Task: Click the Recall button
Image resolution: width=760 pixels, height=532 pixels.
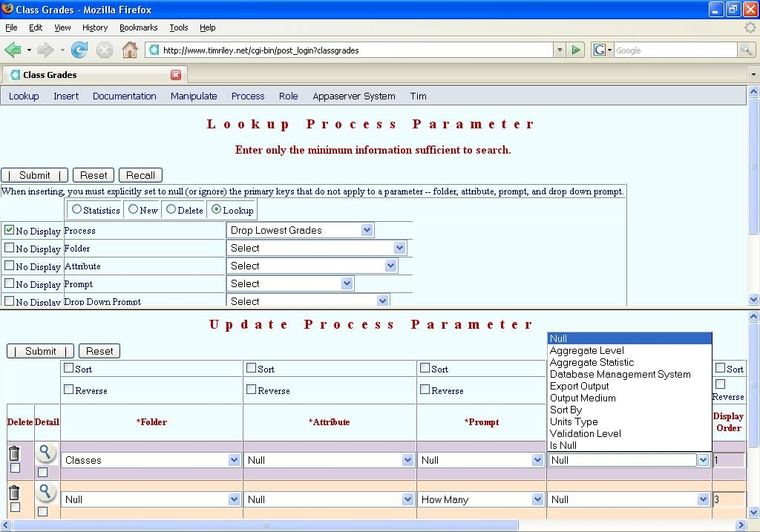Action: pos(140,175)
